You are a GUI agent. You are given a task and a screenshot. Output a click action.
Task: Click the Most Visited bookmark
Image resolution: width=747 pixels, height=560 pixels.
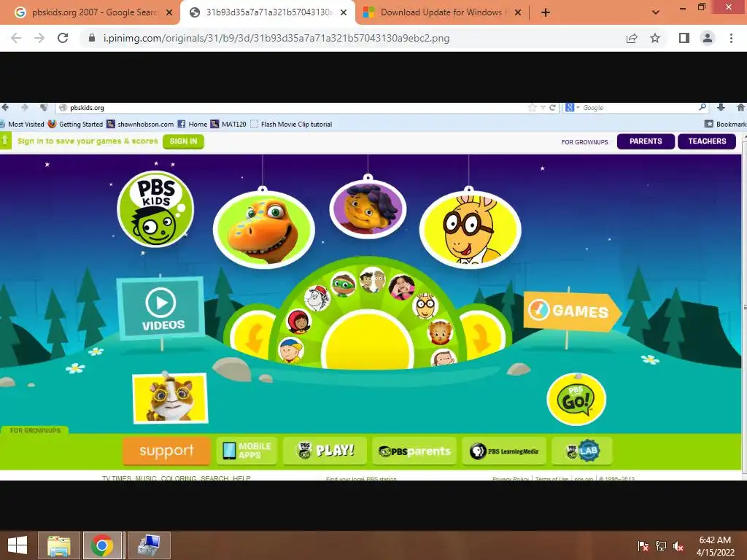tap(23, 124)
